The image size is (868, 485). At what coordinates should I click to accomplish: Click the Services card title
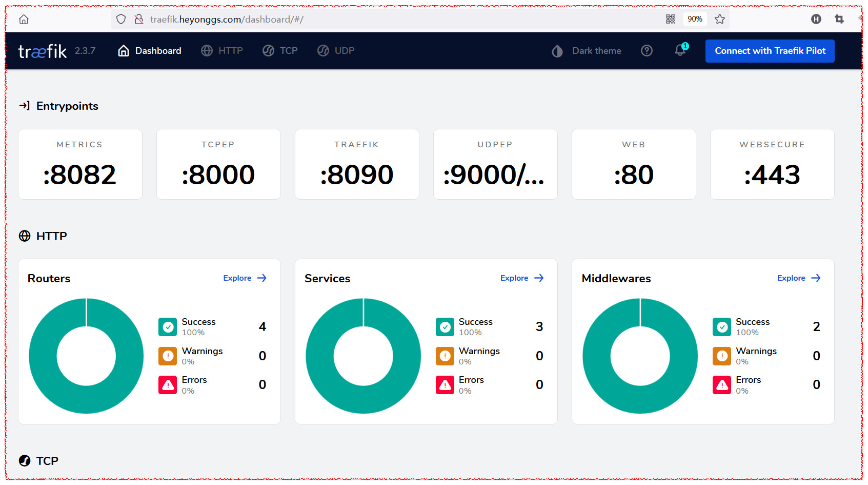(x=327, y=279)
